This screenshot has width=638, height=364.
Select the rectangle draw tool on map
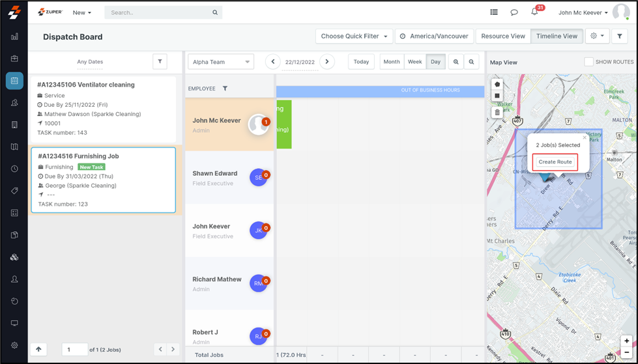497,96
